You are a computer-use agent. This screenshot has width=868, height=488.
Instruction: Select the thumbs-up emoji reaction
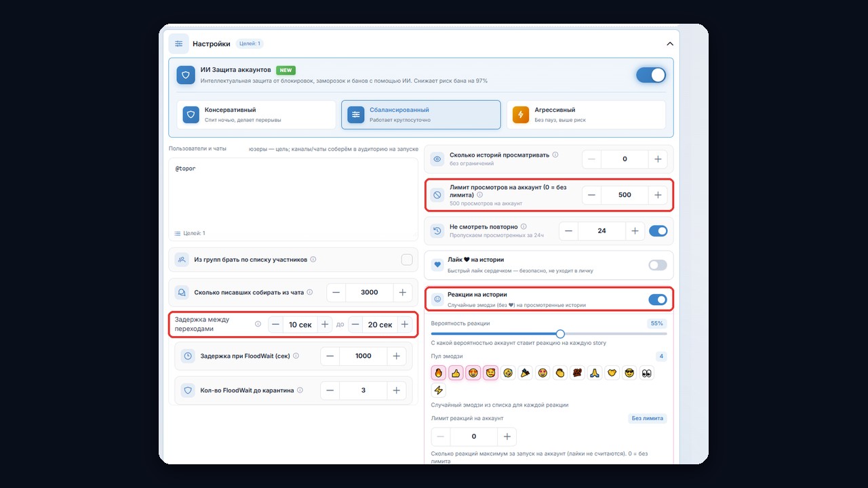point(456,373)
